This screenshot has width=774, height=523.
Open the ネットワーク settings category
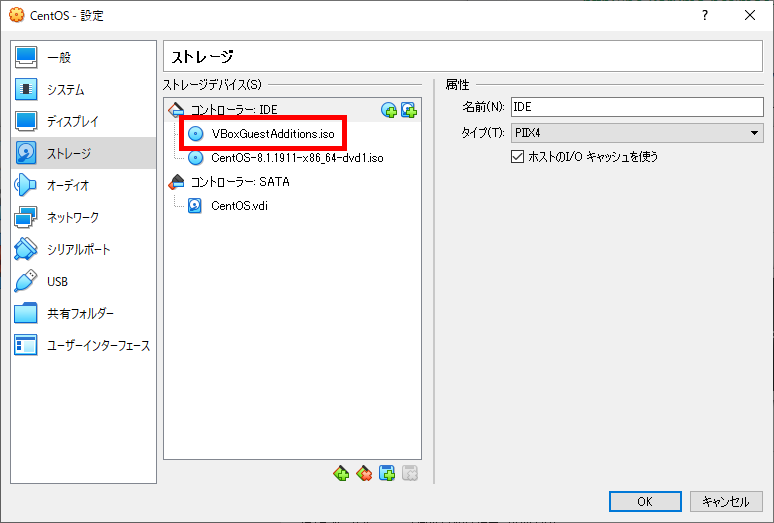click(x=83, y=218)
